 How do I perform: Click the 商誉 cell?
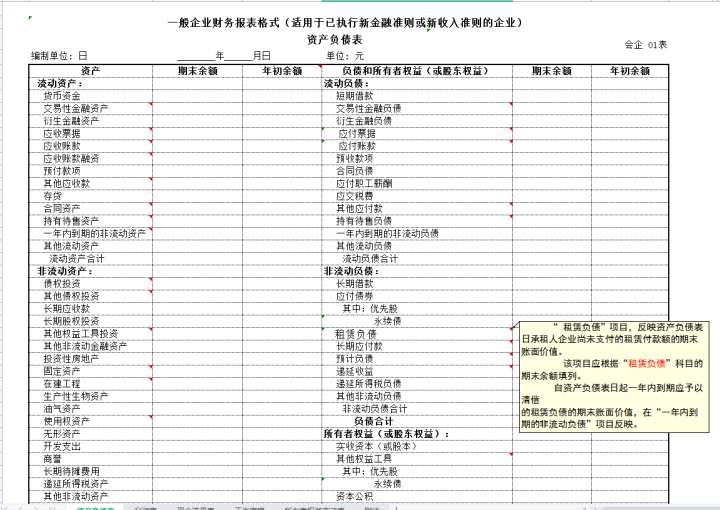[x=90, y=459]
